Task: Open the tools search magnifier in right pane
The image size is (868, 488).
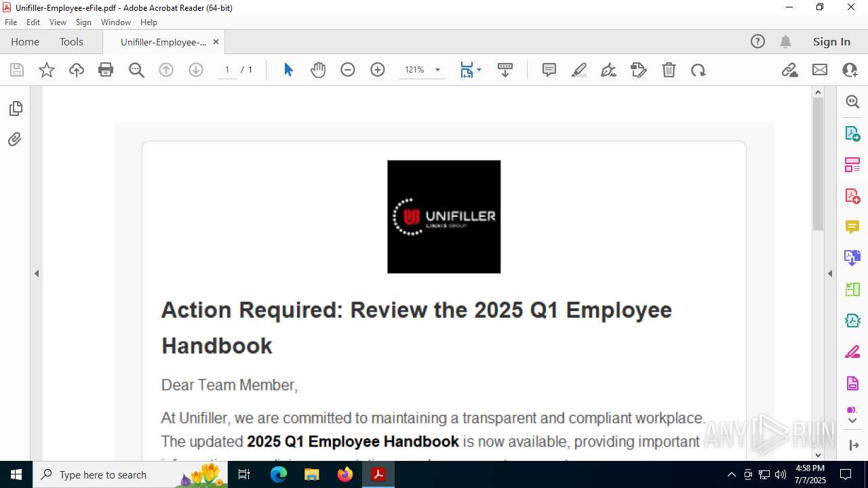Action: 852,102
